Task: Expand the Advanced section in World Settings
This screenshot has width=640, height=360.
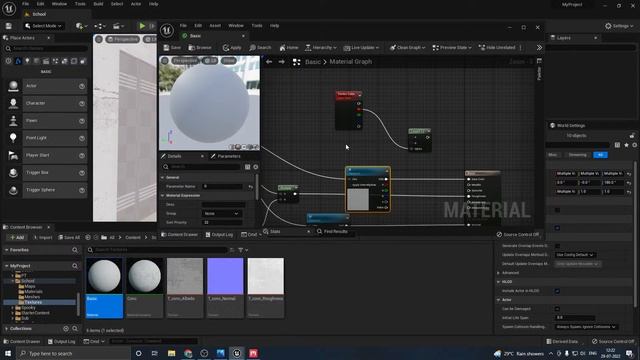Action: (x=499, y=273)
